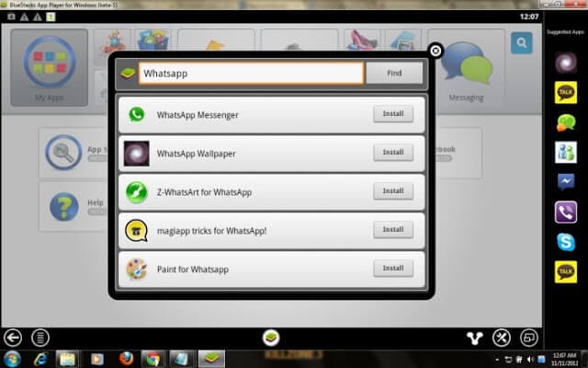Click the Paint for Whatsapp palette icon
588x368 pixels.
click(x=137, y=269)
